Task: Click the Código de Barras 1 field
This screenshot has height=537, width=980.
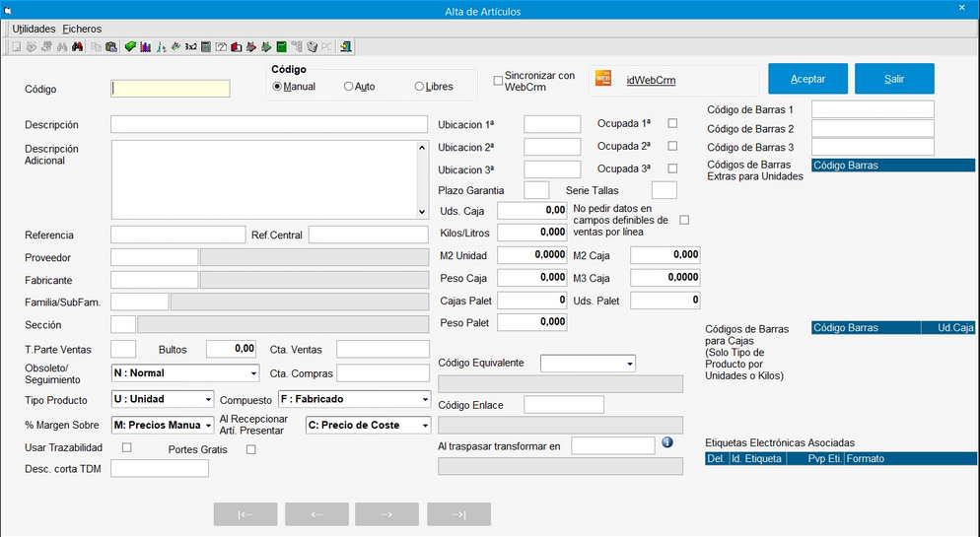Action: coord(874,109)
